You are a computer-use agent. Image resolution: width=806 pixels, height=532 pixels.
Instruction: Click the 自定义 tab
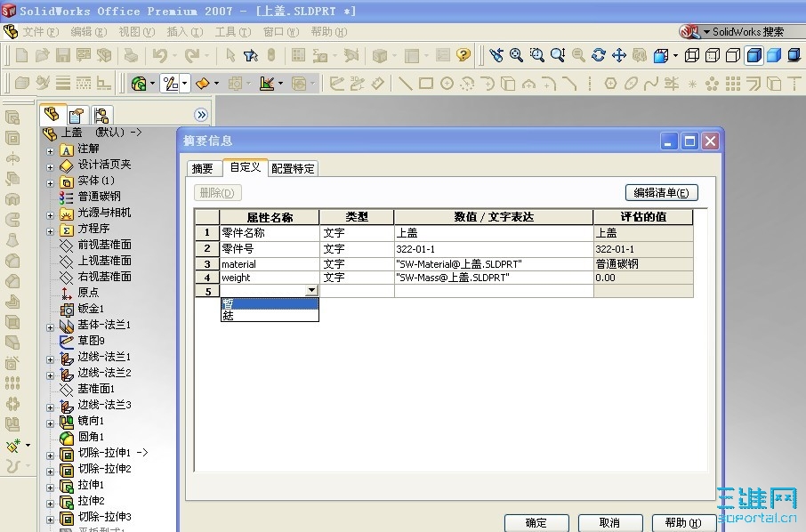(246, 167)
